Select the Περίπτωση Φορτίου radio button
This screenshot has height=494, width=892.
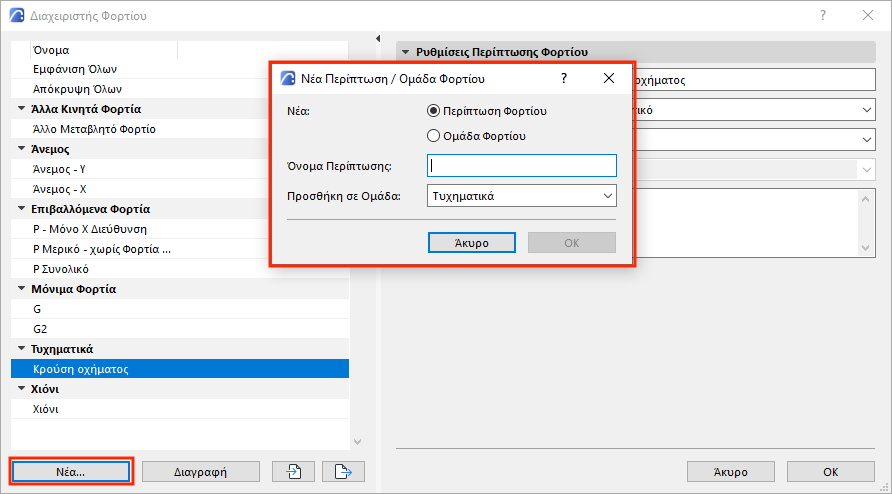tap(433, 111)
